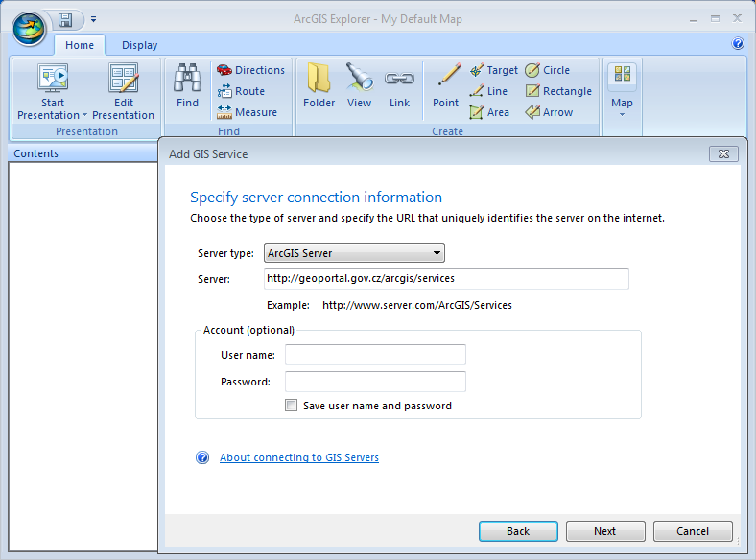The image size is (756, 560).
Task: Click the User name input field
Action: point(375,355)
